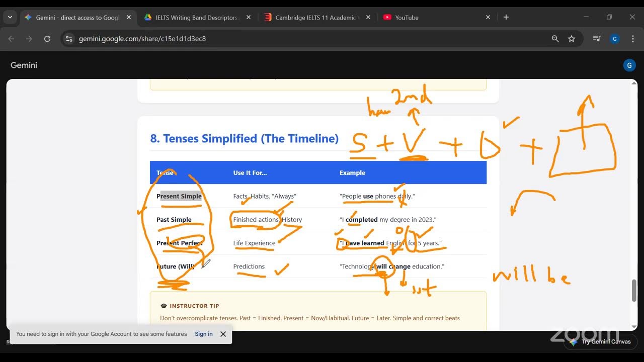Dismiss the sign-in notification

223,334
